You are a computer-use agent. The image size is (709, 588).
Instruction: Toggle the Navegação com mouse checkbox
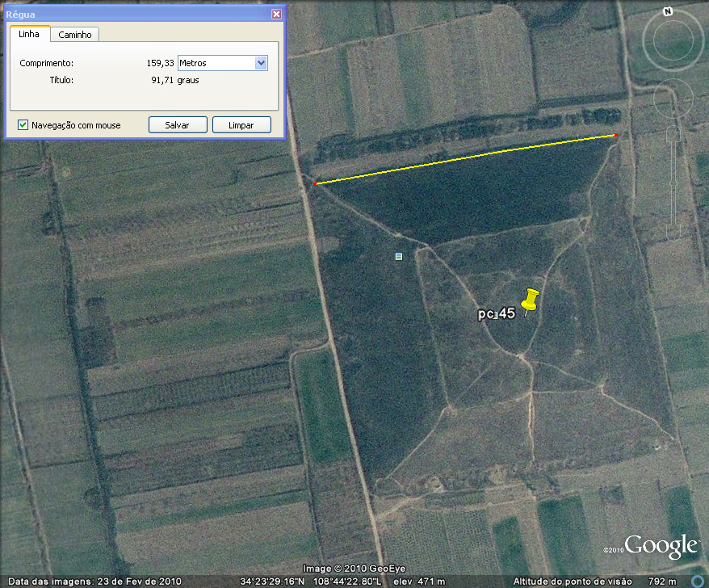coord(23,125)
